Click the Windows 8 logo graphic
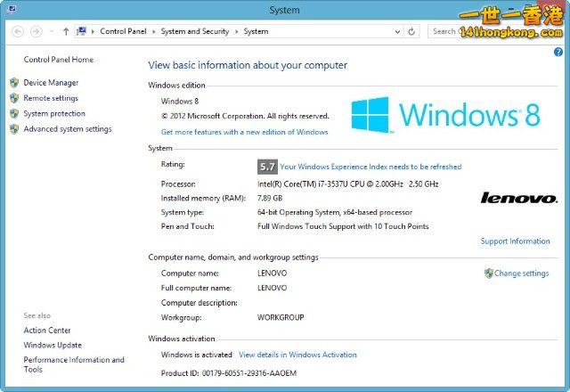570x392 pixels. click(x=445, y=115)
